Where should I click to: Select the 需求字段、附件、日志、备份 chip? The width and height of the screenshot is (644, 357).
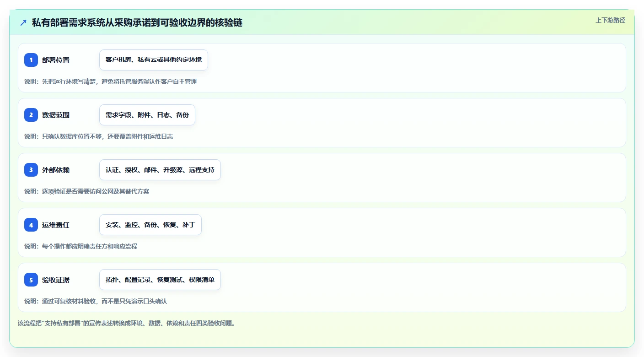[x=147, y=115]
